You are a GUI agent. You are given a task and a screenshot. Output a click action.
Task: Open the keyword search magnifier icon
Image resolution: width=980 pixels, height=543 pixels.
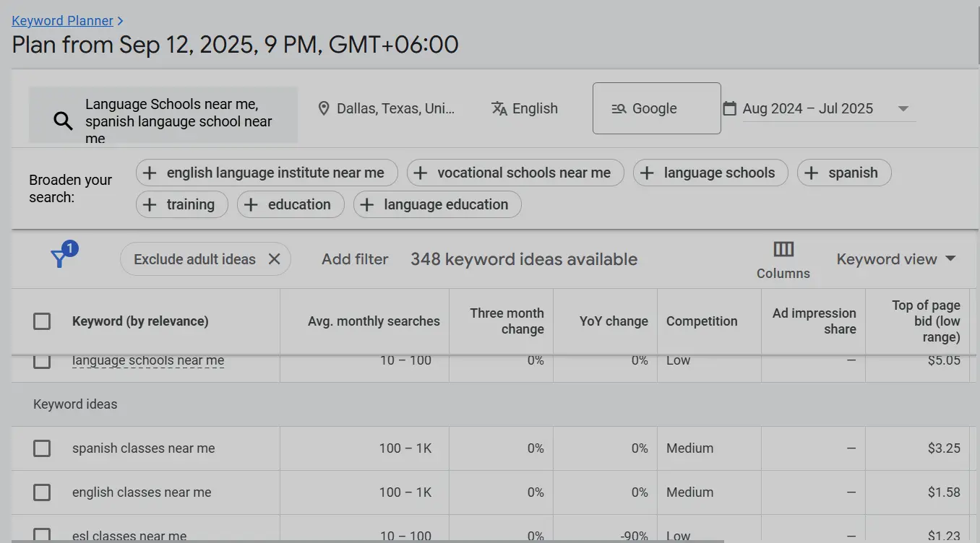click(x=62, y=121)
